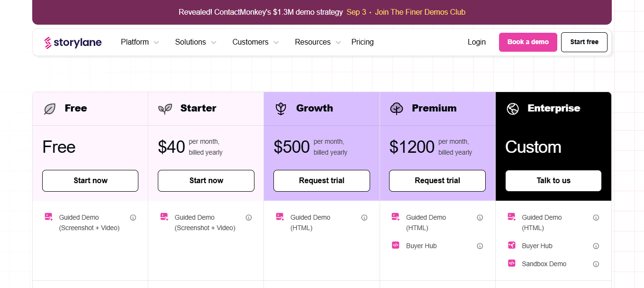Click info icon beside Free plan Guided Demo
Viewport: 644px width, 288px height.
pos(133,218)
